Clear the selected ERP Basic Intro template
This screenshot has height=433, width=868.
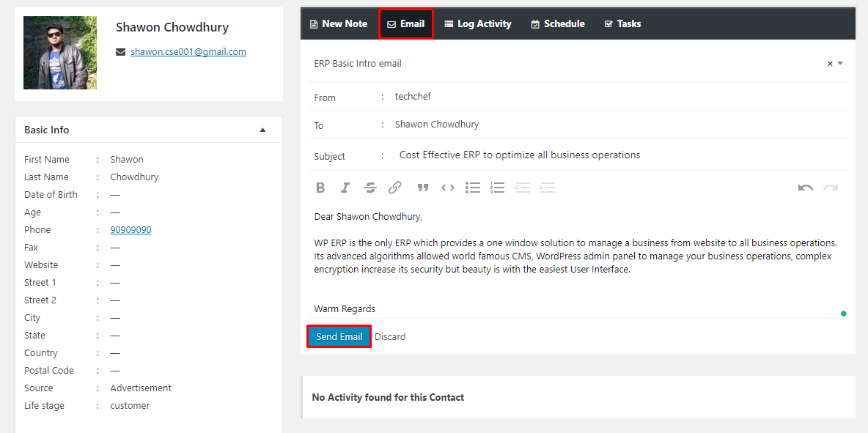830,64
